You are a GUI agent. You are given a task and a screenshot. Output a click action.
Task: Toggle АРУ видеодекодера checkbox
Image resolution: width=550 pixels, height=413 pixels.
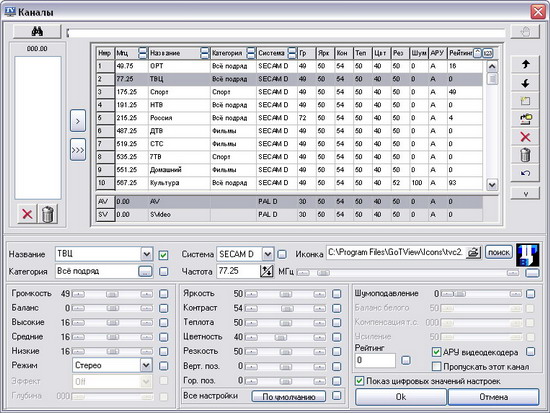click(x=436, y=352)
